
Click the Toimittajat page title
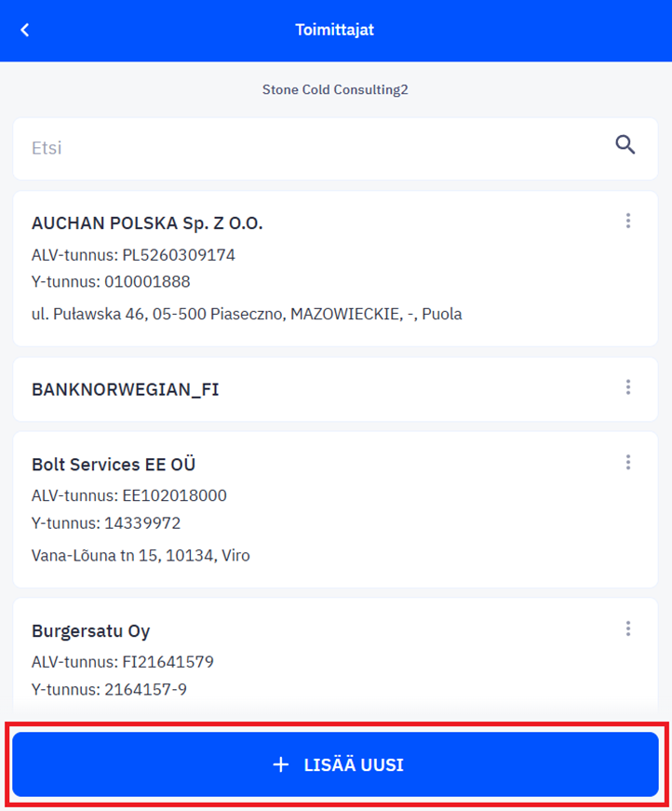click(x=335, y=30)
